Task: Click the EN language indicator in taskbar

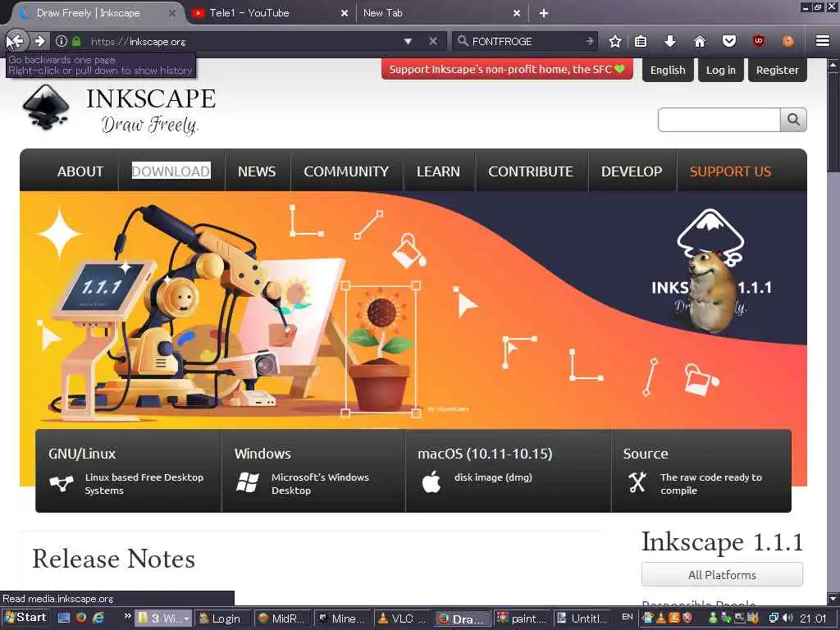Action: 628,617
